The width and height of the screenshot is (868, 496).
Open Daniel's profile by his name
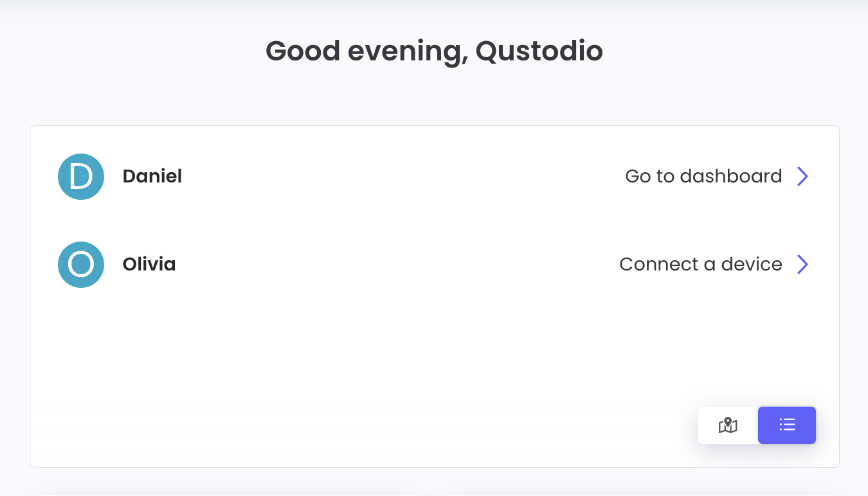click(x=152, y=177)
